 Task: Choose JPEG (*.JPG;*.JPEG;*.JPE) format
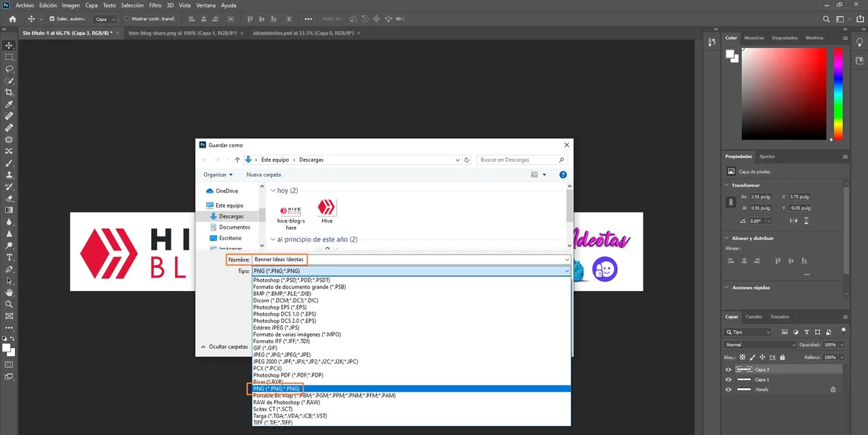coord(412,355)
